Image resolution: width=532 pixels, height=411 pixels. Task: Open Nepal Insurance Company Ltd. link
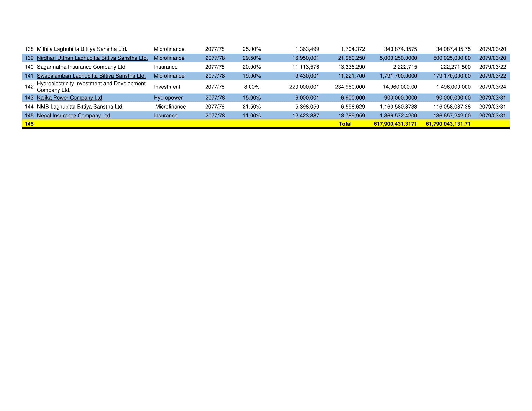click(74, 116)
